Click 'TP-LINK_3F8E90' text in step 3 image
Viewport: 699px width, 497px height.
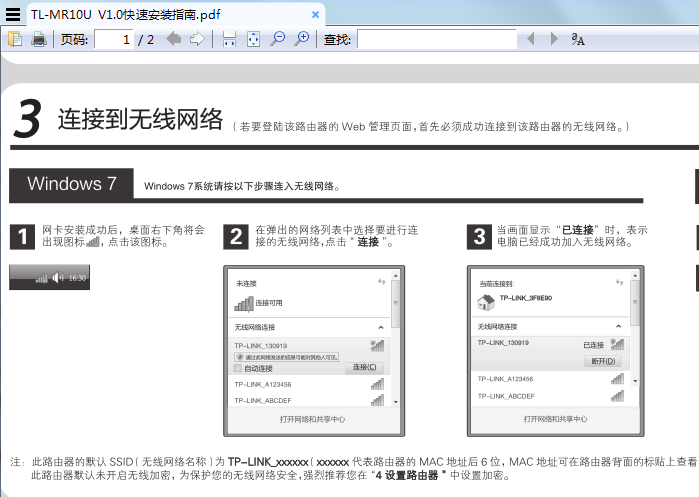526,298
